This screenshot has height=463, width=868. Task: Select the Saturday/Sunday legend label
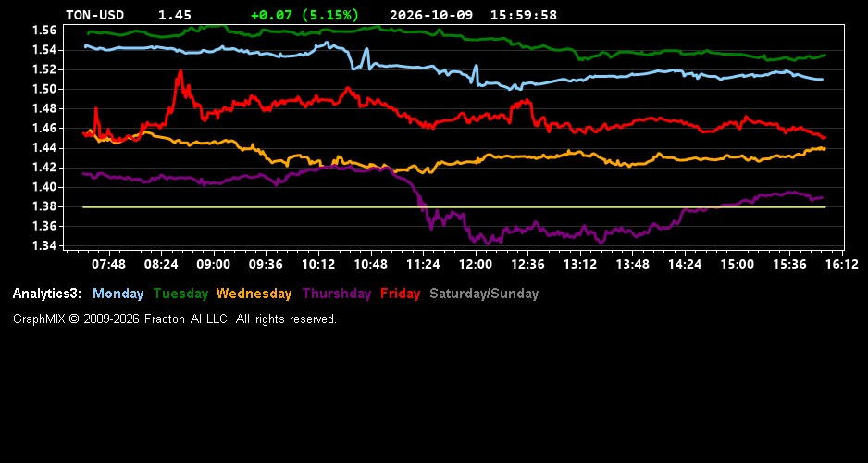[x=484, y=294]
